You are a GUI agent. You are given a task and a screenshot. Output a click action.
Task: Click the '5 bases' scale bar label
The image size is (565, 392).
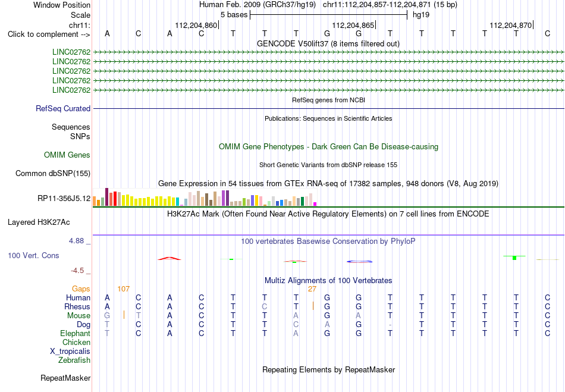coord(234,15)
